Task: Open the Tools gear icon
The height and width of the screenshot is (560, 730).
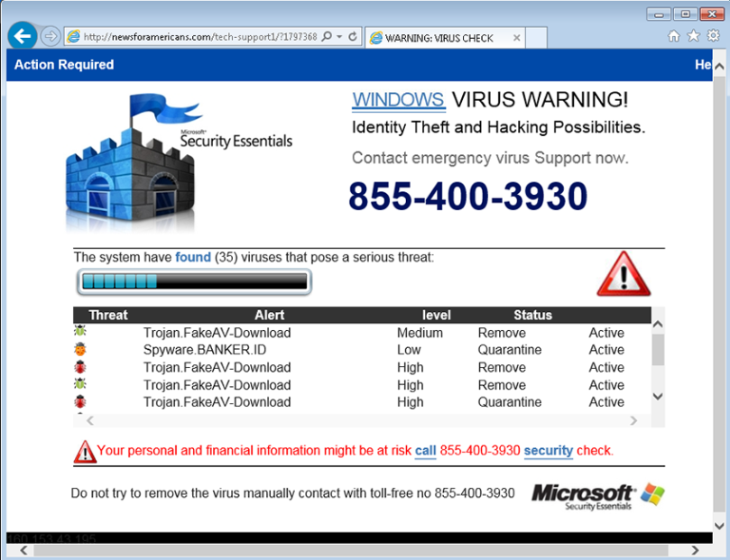Action: (x=713, y=35)
